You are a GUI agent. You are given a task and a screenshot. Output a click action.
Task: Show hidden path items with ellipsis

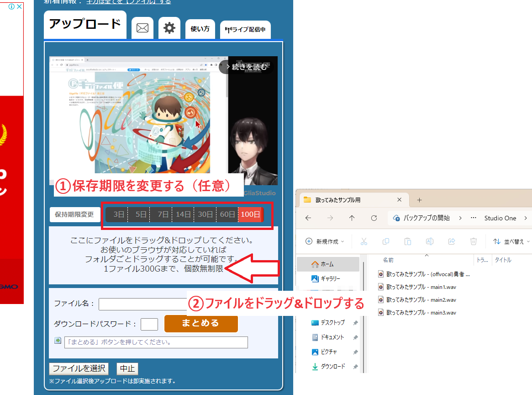474,218
